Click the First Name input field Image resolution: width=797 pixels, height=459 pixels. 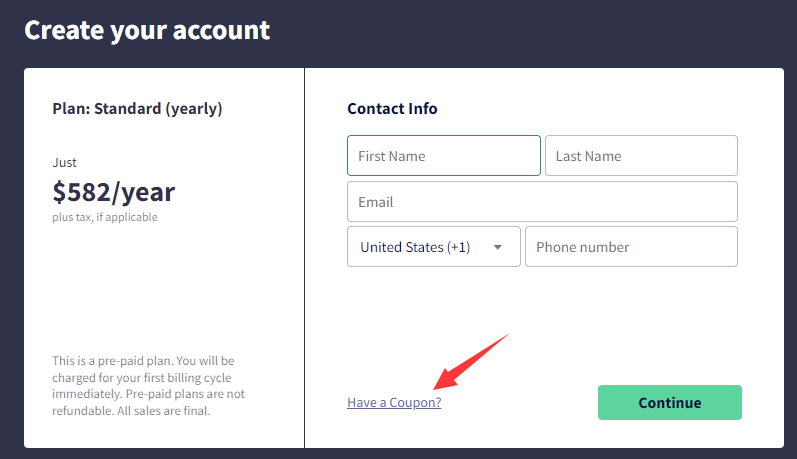pos(443,156)
